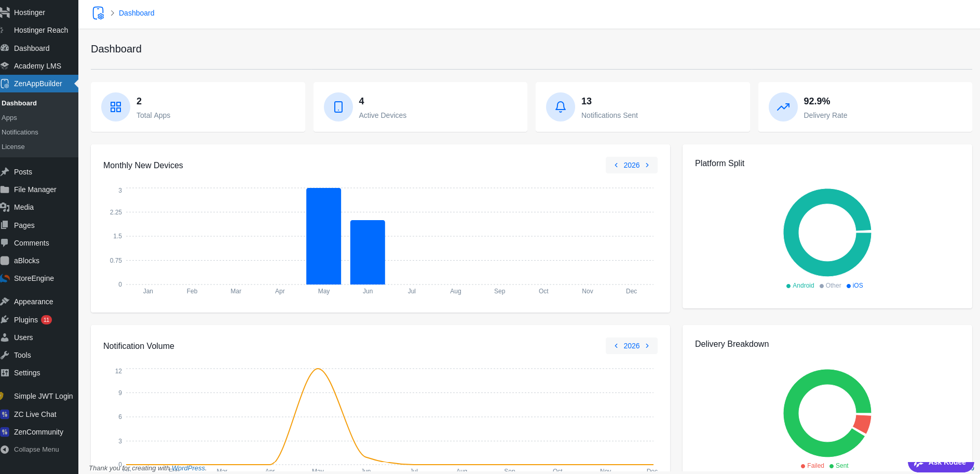
Task: Toggle Android legend in Platform Split
Action: tap(800, 286)
